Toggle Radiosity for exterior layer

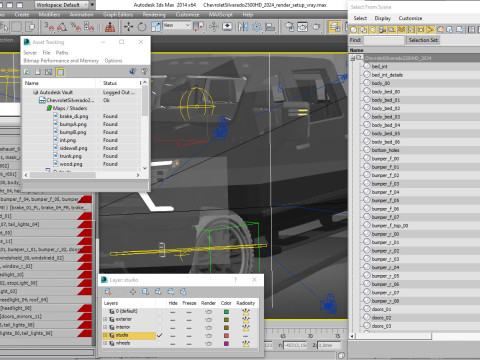click(x=246, y=320)
